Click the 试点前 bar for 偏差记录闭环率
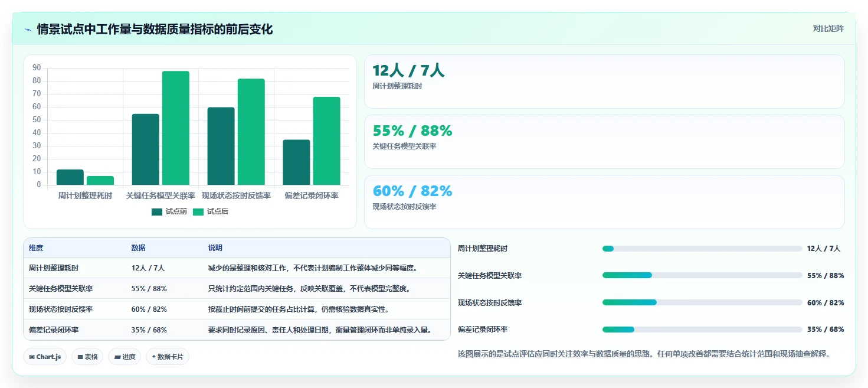Screen dimensions: 868x388 tap(296, 162)
